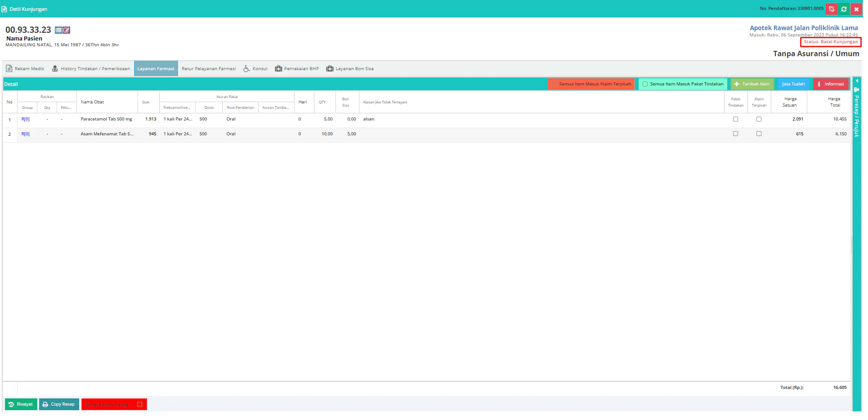
Task: Click the red unlink icon beside No. Pendaftaran
Action: [831, 9]
